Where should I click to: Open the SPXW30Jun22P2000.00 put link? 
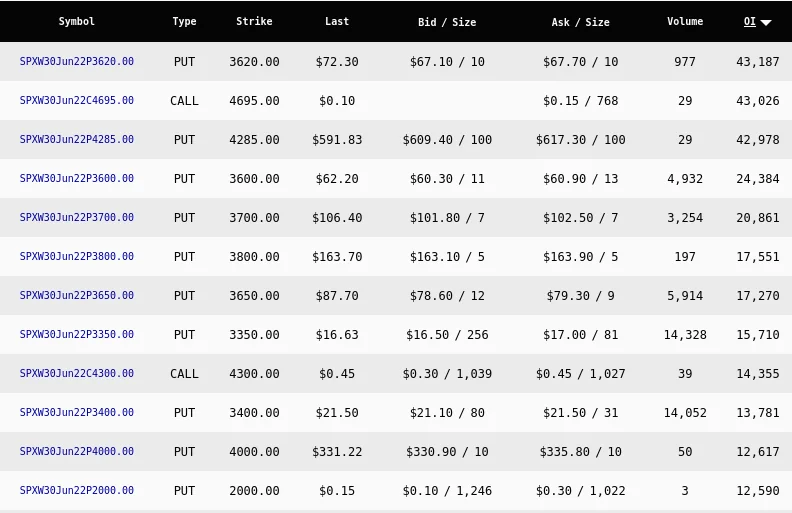77,490
